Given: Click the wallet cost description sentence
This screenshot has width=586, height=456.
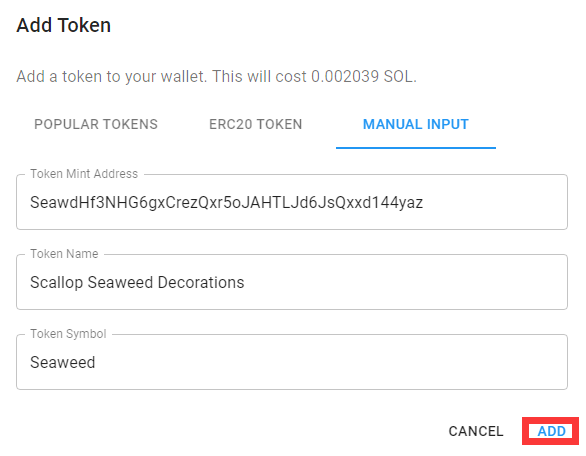Looking at the screenshot, I should point(216,77).
